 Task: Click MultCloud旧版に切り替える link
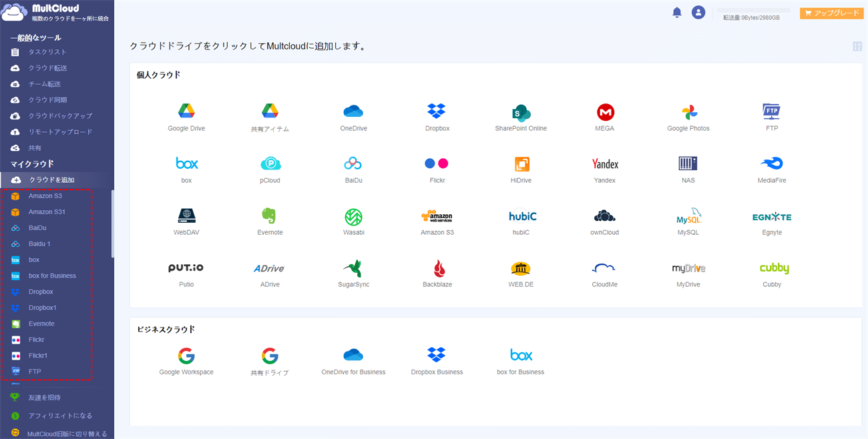coord(67,434)
